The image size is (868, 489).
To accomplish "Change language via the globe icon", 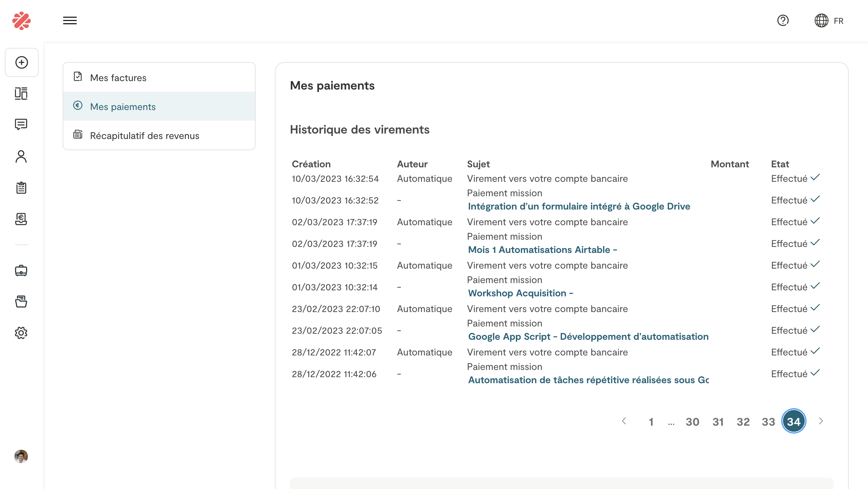I will pos(822,21).
